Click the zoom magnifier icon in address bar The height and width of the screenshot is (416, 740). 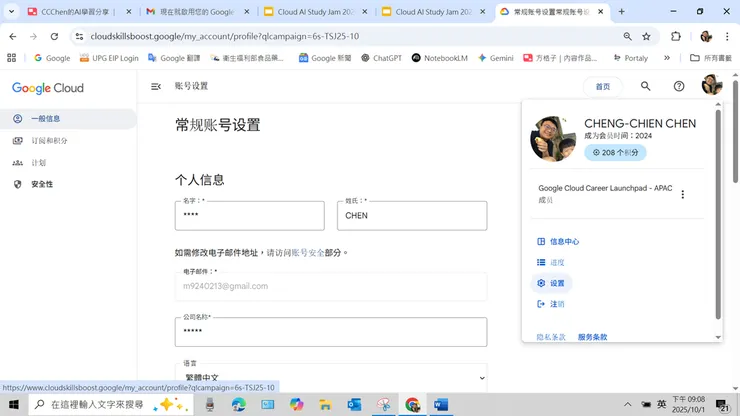point(627,36)
